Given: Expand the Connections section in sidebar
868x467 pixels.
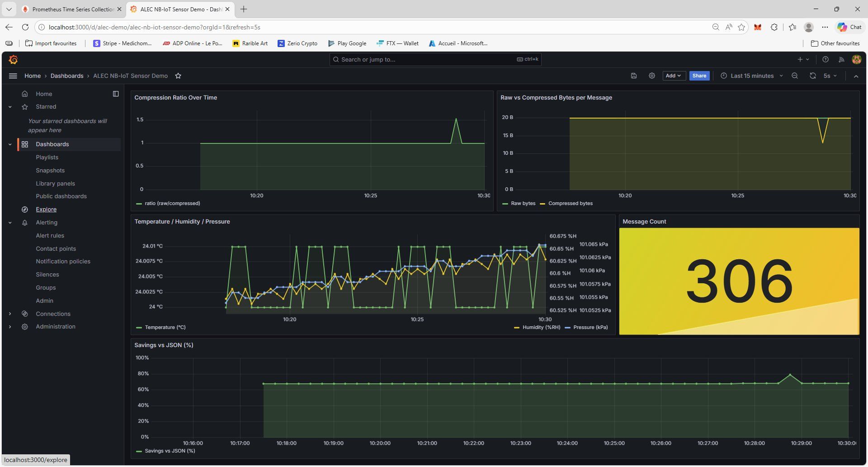Looking at the screenshot, I should tap(10, 314).
